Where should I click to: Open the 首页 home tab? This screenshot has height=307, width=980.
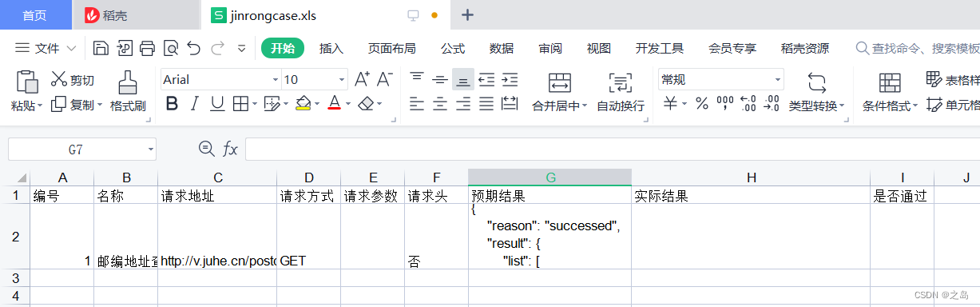pos(35,15)
